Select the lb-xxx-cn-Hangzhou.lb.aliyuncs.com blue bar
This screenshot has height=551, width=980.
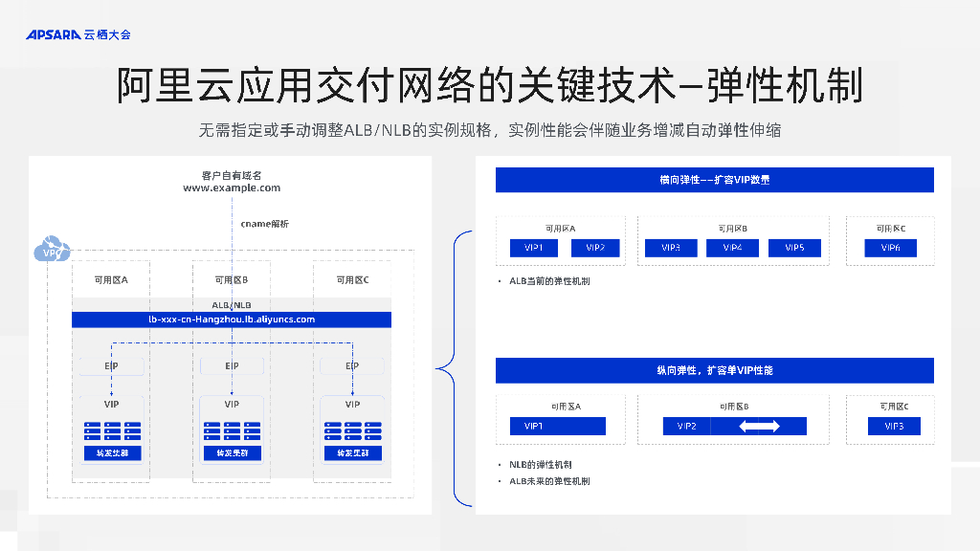point(232,320)
